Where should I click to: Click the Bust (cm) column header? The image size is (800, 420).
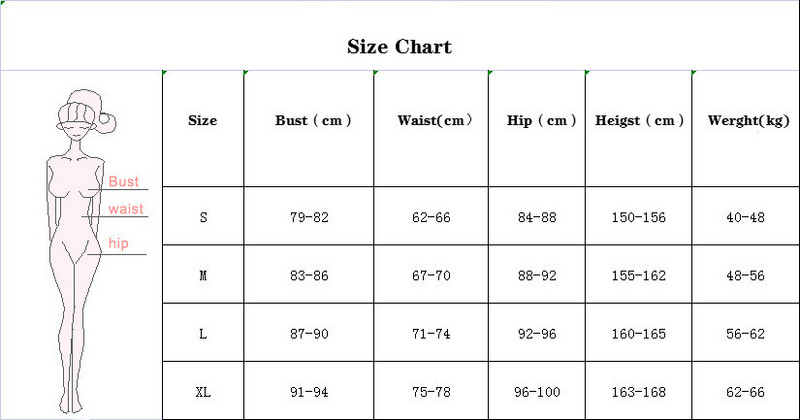(310, 121)
